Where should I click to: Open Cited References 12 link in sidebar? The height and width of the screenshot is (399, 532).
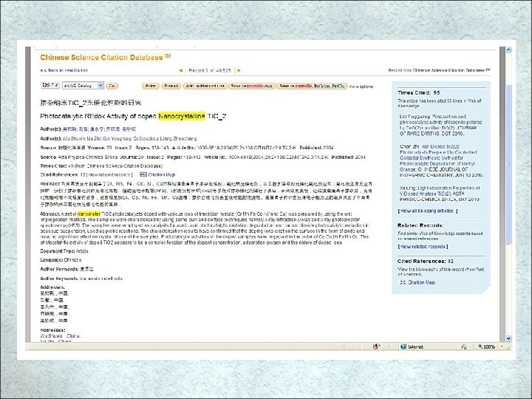tap(451, 262)
